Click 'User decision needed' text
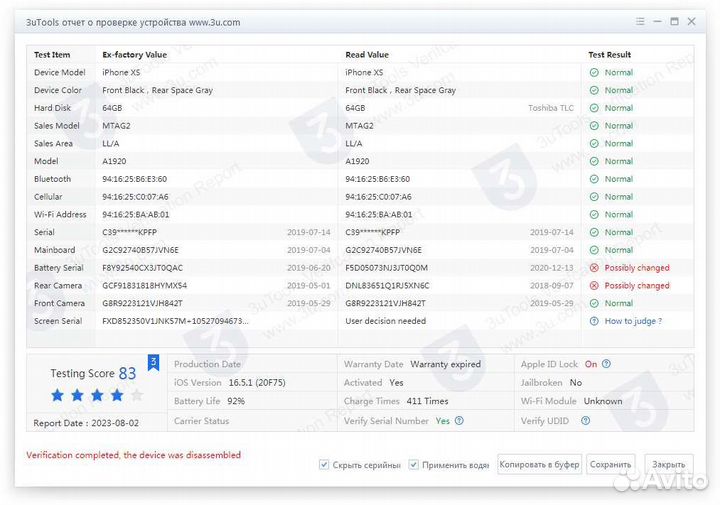 pos(386,321)
